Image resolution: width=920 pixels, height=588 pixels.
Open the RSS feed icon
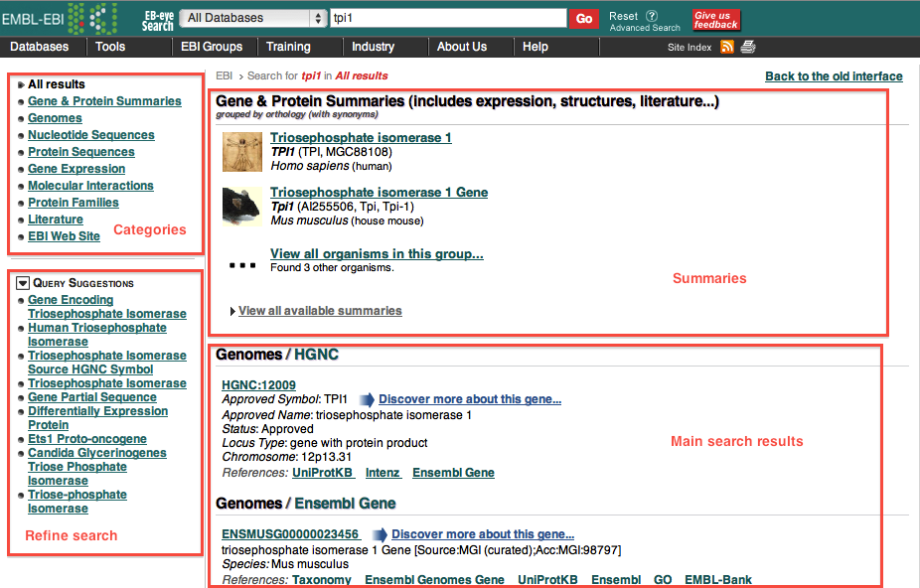coord(727,47)
